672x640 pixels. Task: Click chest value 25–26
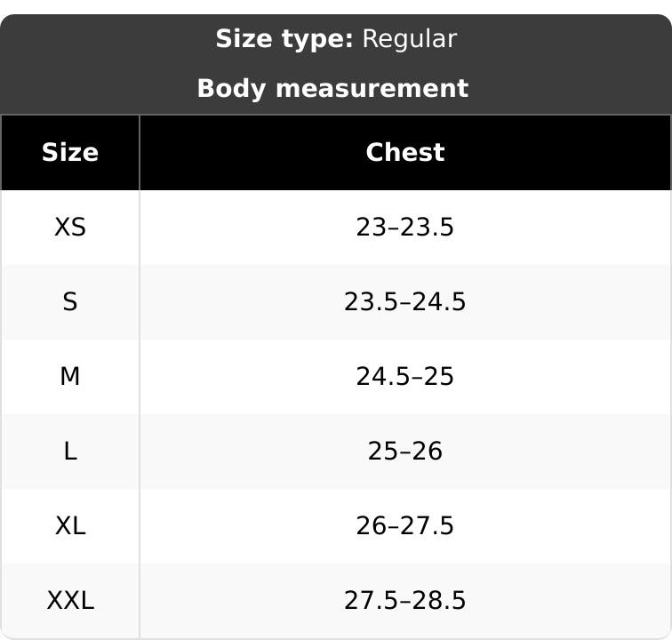(x=404, y=451)
